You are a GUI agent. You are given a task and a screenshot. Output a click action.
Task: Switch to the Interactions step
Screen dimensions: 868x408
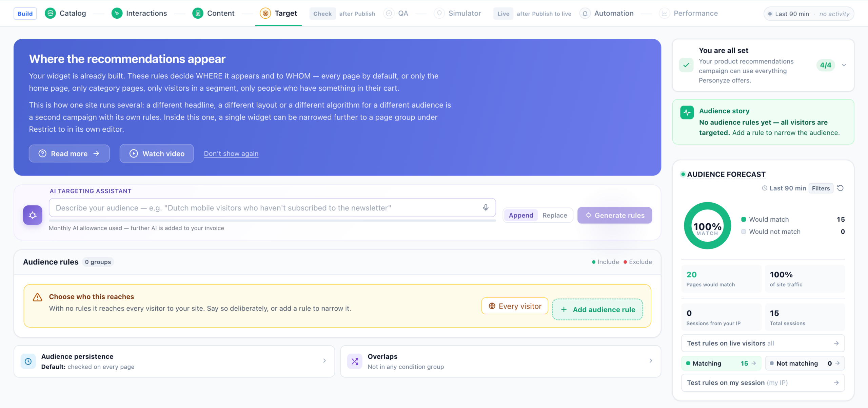pyautogui.click(x=139, y=13)
